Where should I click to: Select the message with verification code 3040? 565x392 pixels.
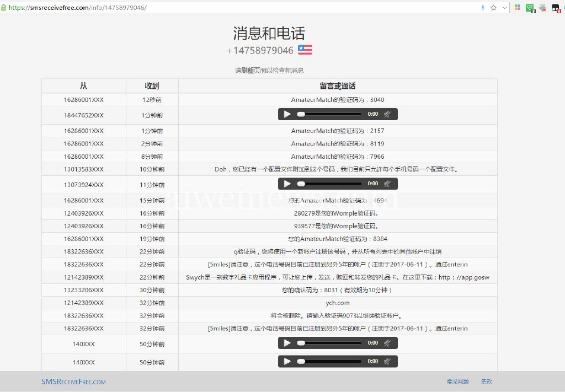pos(338,100)
